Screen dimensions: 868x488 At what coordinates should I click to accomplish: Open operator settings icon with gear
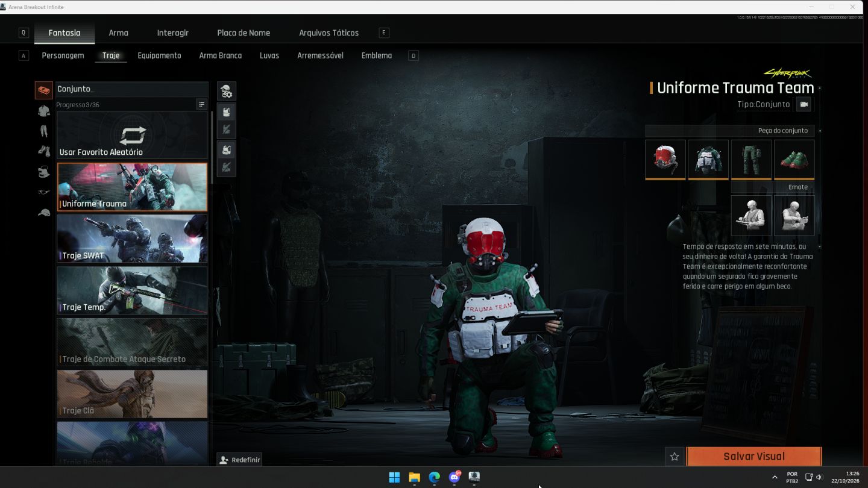click(x=227, y=92)
